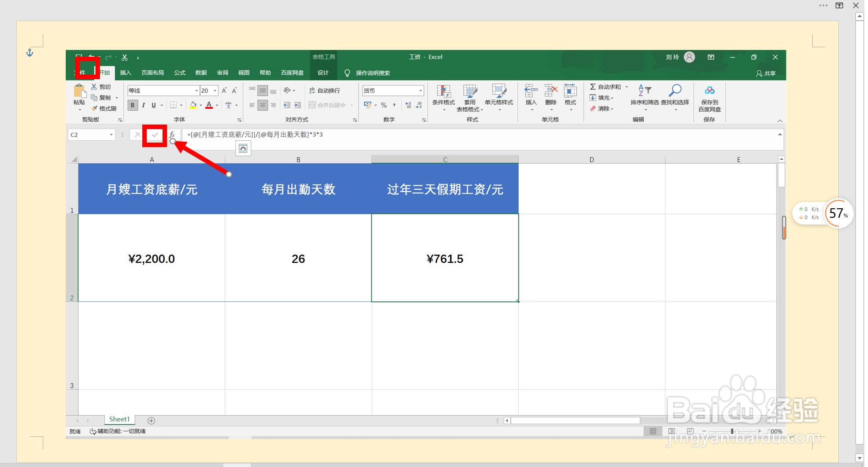Screen dimensions: 868x467
Task: Click the Paste (粘贴) clipboard icon
Action: click(x=80, y=92)
